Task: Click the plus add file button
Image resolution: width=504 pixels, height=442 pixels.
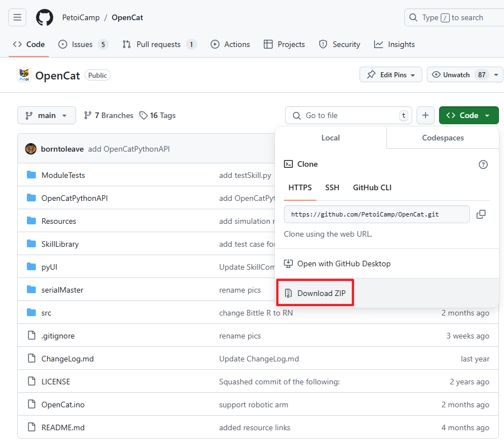Action: click(x=425, y=115)
